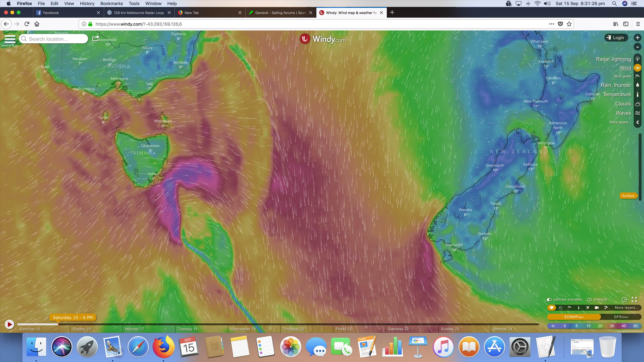Image resolution: width=644 pixels, height=362 pixels.
Task: Select the airplane flight layer icon
Action: [x=587, y=308]
